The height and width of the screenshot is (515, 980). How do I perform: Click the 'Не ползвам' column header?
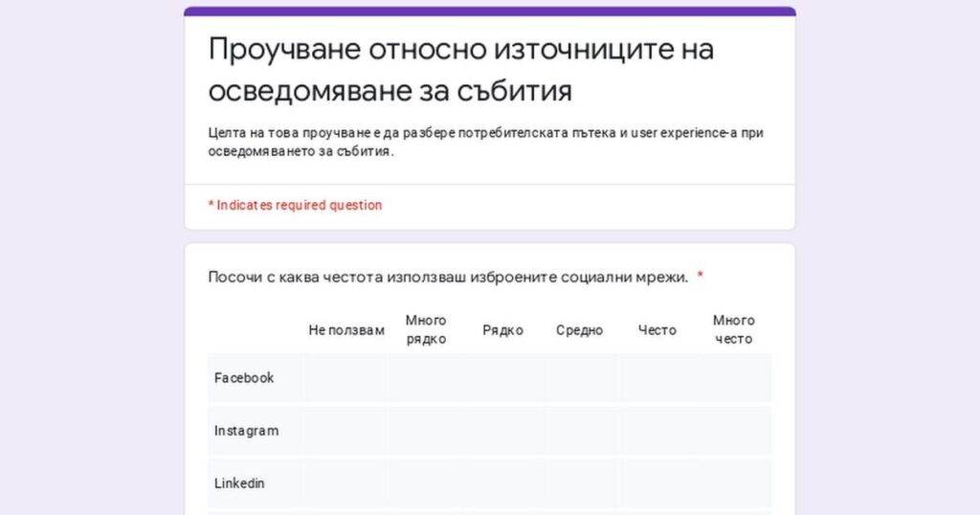click(x=346, y=330)
